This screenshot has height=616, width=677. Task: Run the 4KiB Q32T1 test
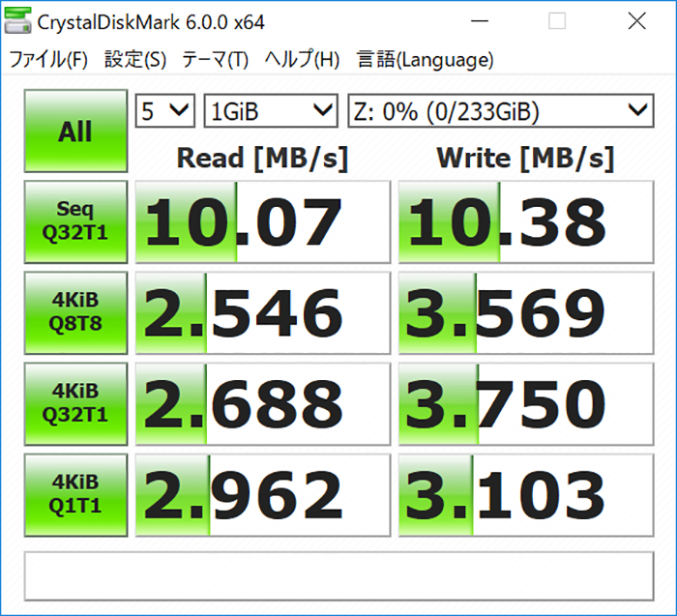click(75, 402)
